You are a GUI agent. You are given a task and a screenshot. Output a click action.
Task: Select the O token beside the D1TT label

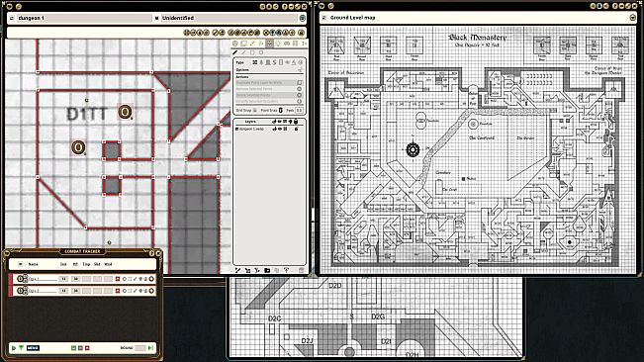[x=125, y=112]
